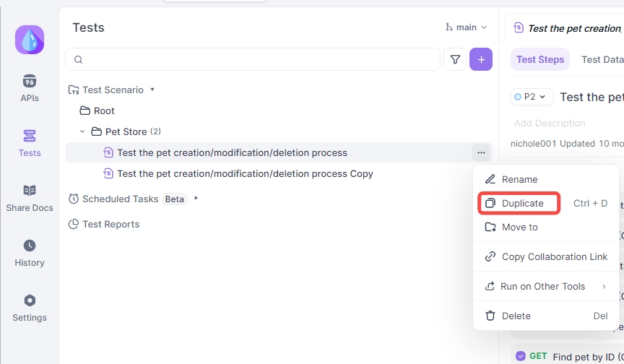Click the Apidog water-drop logo

pos(30,40)
